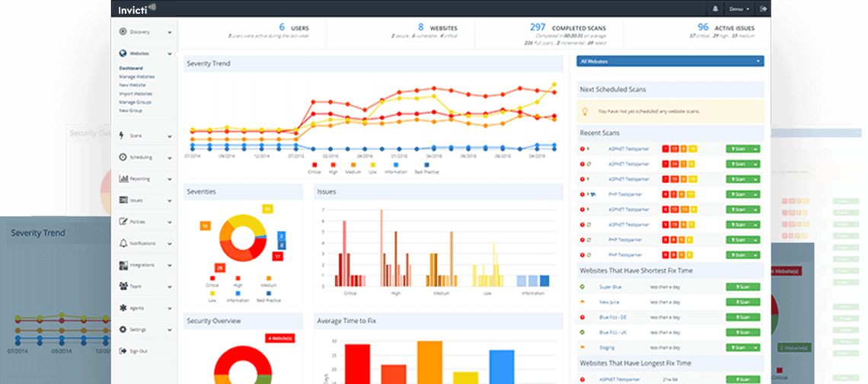
Task: Open the New Website submenu item
Action: pos(132,85)
